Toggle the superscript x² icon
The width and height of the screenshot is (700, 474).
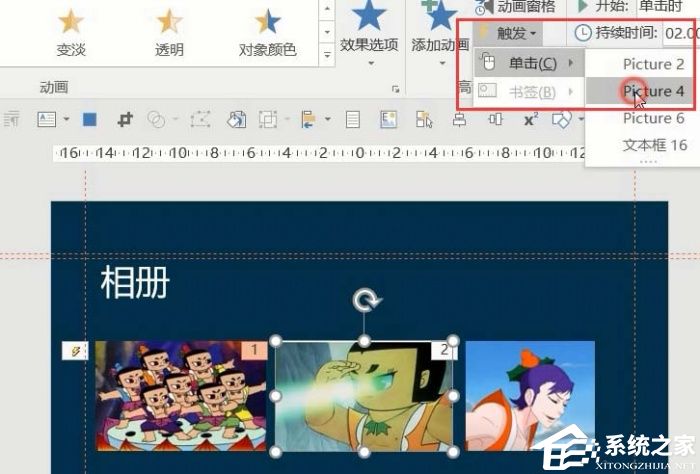pyautogui.click(x=530, y=119)
